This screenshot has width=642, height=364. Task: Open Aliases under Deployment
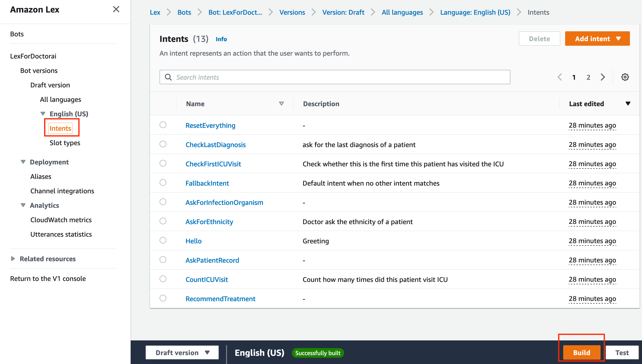tap(41, 176)
